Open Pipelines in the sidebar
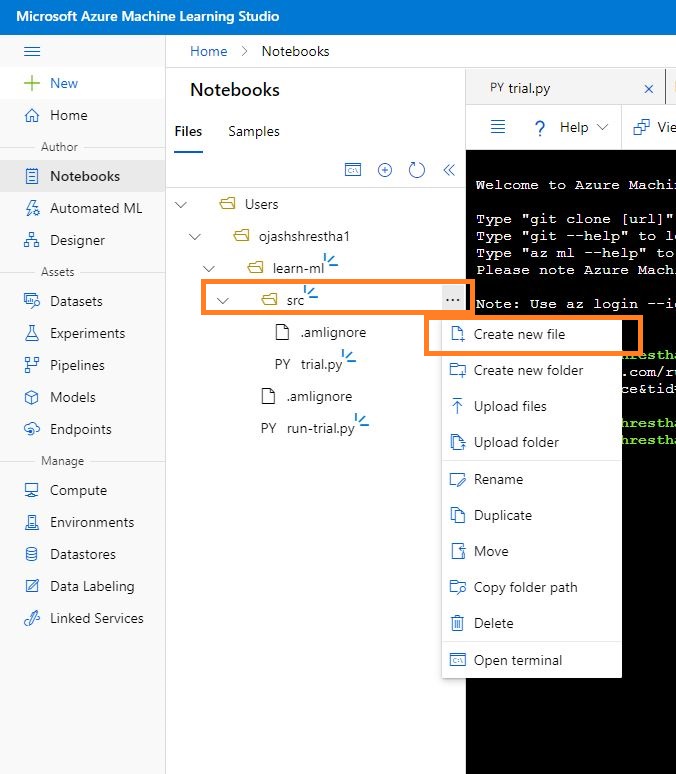The width and height of the screenshot is (676, 774). coord(64,365)
